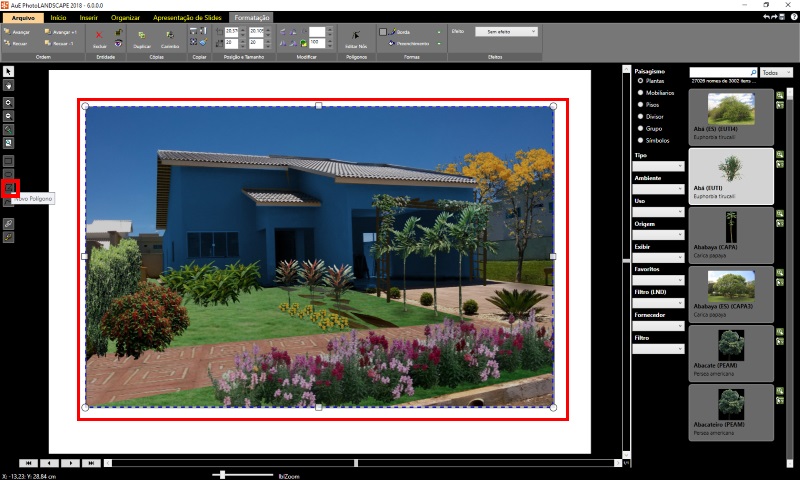Screen dimensions: 800x480
Task: Click the Avançar order icon
Action: point(8,32)
